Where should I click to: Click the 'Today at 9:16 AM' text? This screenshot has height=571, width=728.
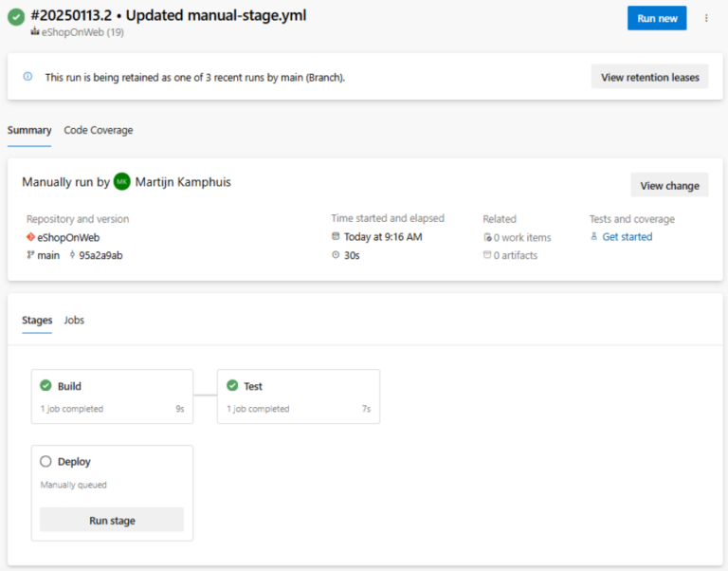pos(383,236)
